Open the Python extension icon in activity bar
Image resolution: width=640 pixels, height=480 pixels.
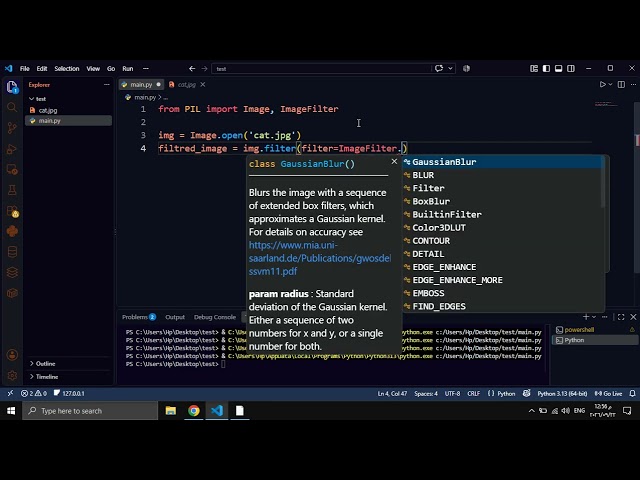pos(12,231)
